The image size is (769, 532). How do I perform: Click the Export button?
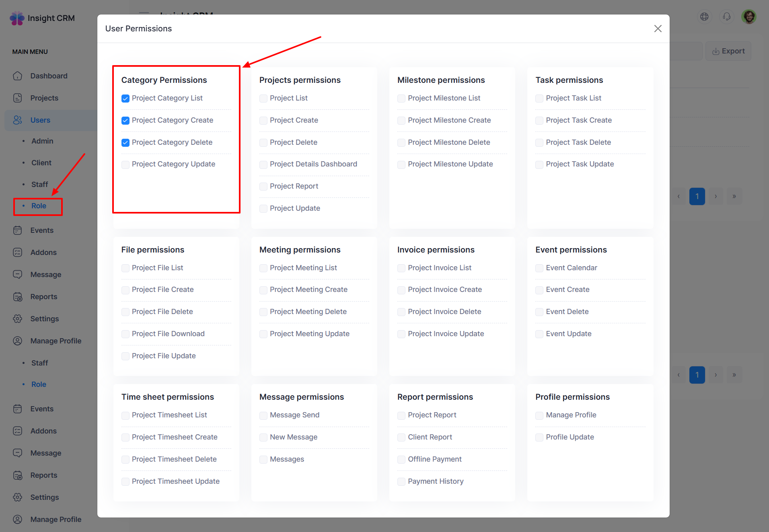pos(728,51)
